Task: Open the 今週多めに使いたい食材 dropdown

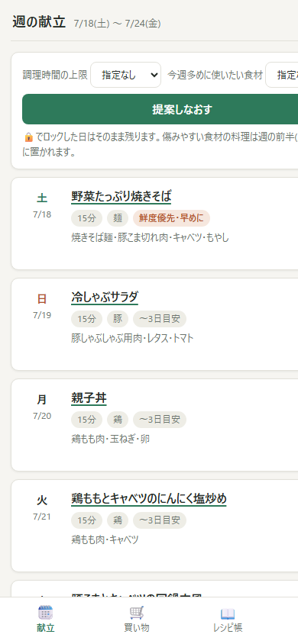Action: tap(282, 75)
